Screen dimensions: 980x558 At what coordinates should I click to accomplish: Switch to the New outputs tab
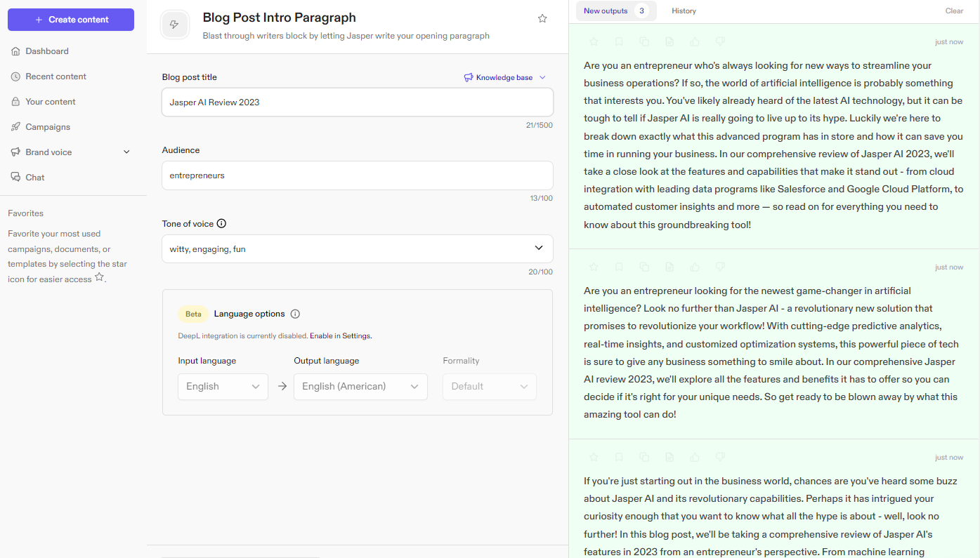click(x=616, y=11)
